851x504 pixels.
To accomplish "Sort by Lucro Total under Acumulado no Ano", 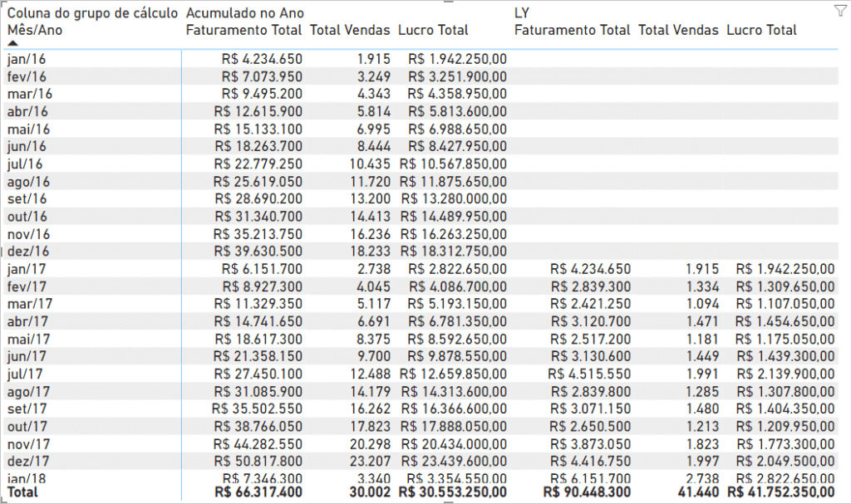I will pos(433,30).
